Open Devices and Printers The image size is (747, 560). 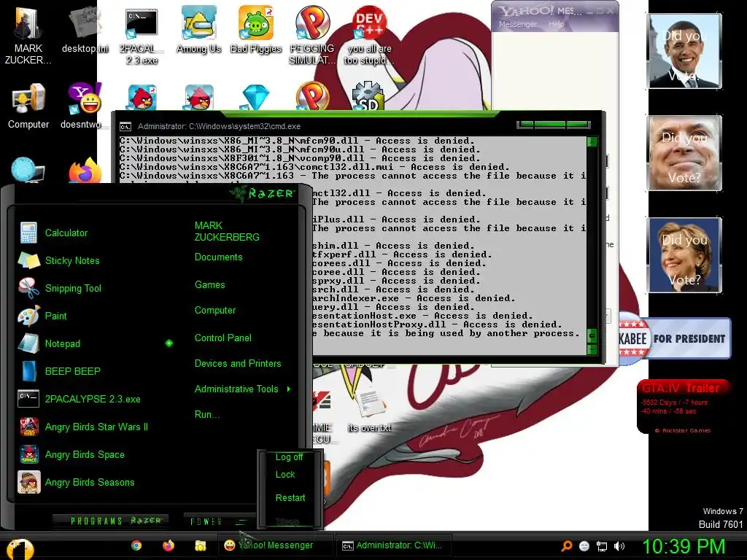pos(238,363)
